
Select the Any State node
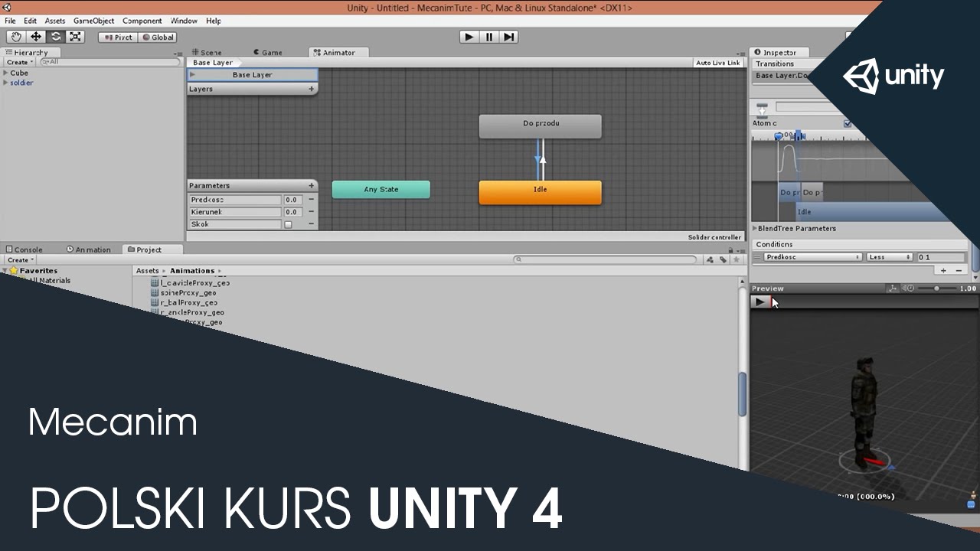[381, 189]
